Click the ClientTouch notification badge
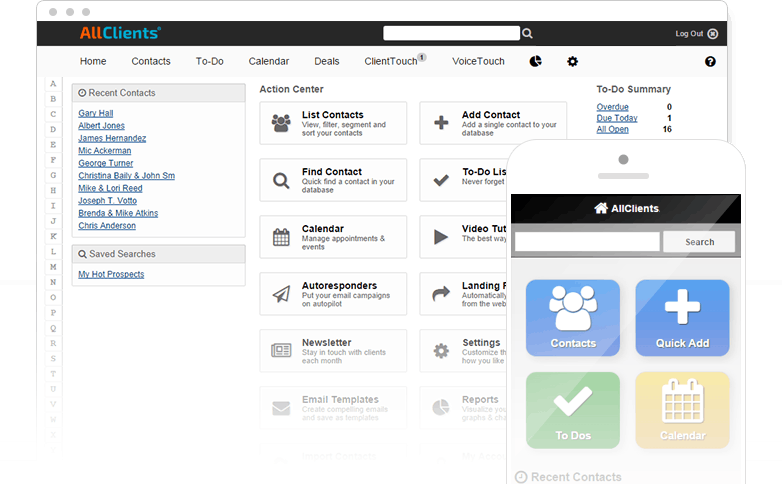The image size is (782, 484). pos(422,57)
